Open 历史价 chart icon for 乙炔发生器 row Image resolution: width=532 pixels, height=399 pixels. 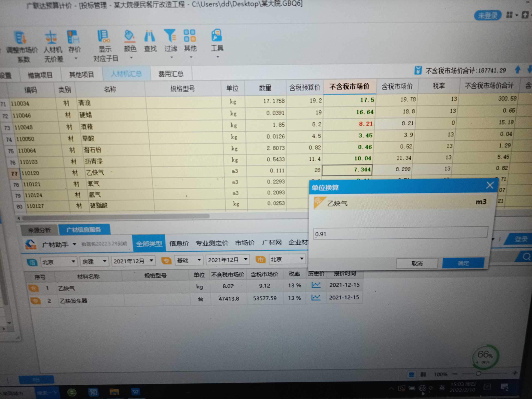[x=316, y=298]
